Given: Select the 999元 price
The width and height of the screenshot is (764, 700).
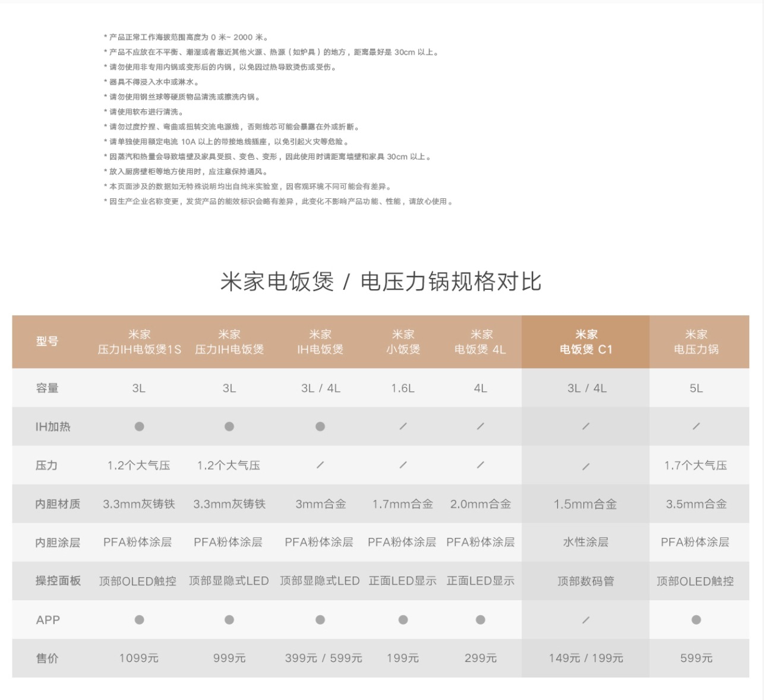Looking at the screenshot, I should 229,658.
